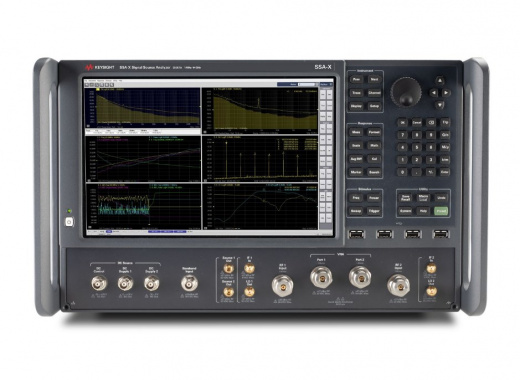
Task: Tap the plus/minus sign key
Action: click(x=431, y=172)
